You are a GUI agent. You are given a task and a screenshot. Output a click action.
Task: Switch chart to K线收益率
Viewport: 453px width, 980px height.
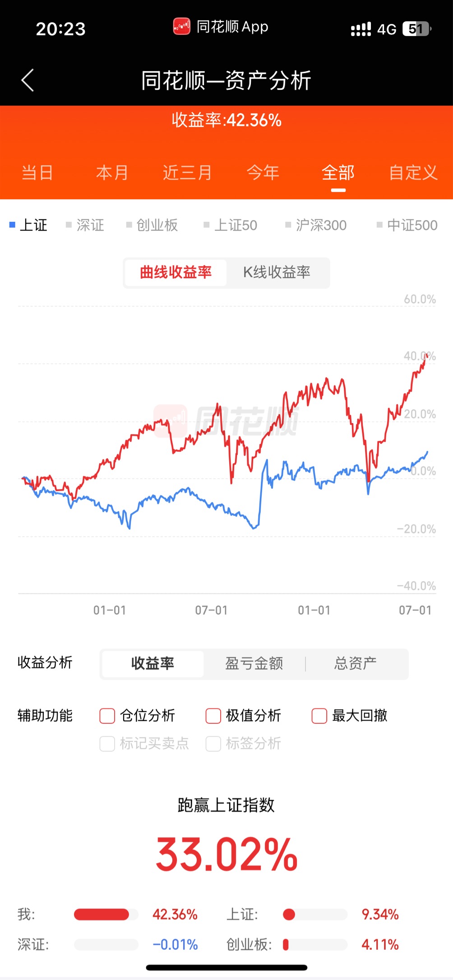click(x=277, y=272)
